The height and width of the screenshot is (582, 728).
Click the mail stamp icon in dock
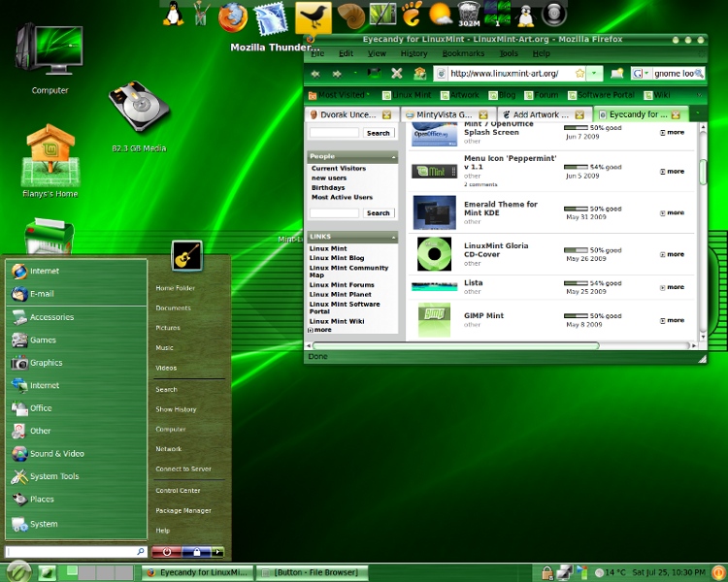[x=271, y=18]
